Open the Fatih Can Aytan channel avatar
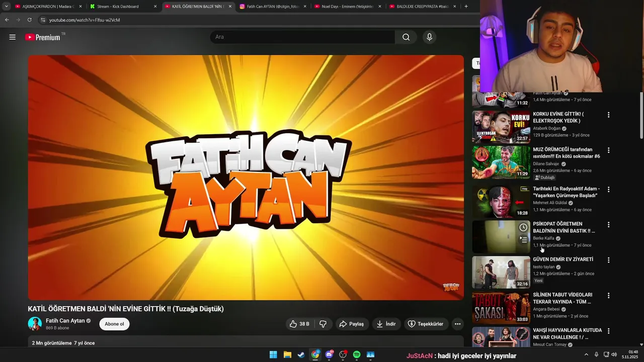644x362 pixels. pyautogui.click(x=35, y=324)
